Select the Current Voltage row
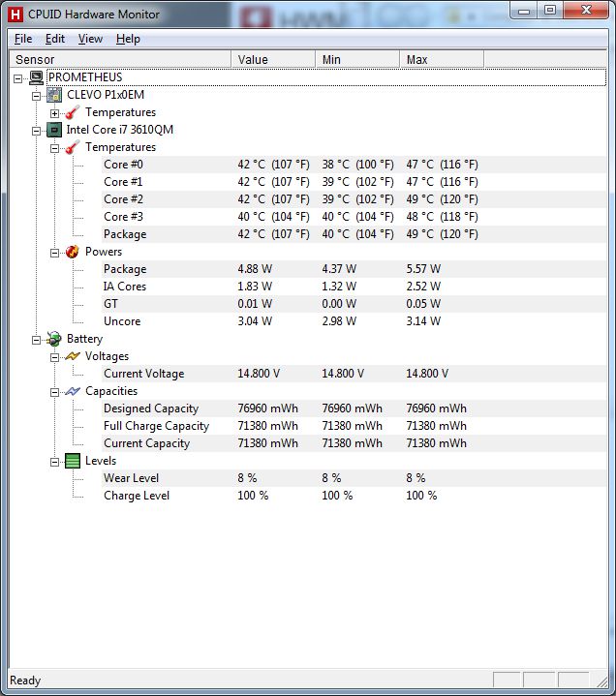 354,374
